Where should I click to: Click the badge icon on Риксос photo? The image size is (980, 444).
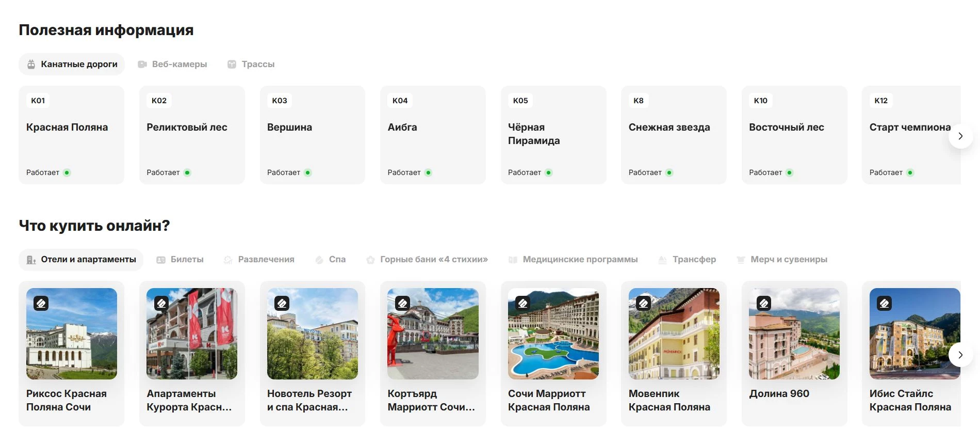[41, 303]
